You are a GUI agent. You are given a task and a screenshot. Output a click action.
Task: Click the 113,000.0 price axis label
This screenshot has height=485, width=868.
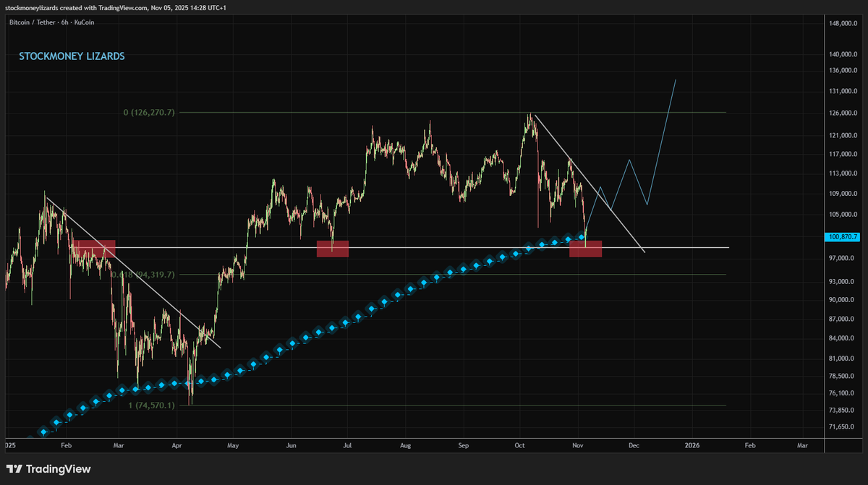click(x=844, y=173)
